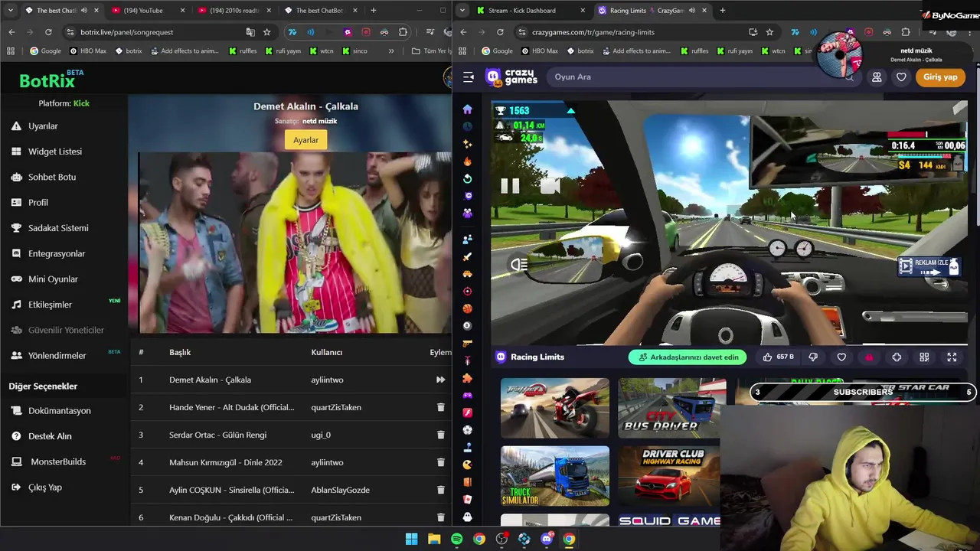
Task: Enter fullscreen for Racing Limits
Action: click(952, 357)
